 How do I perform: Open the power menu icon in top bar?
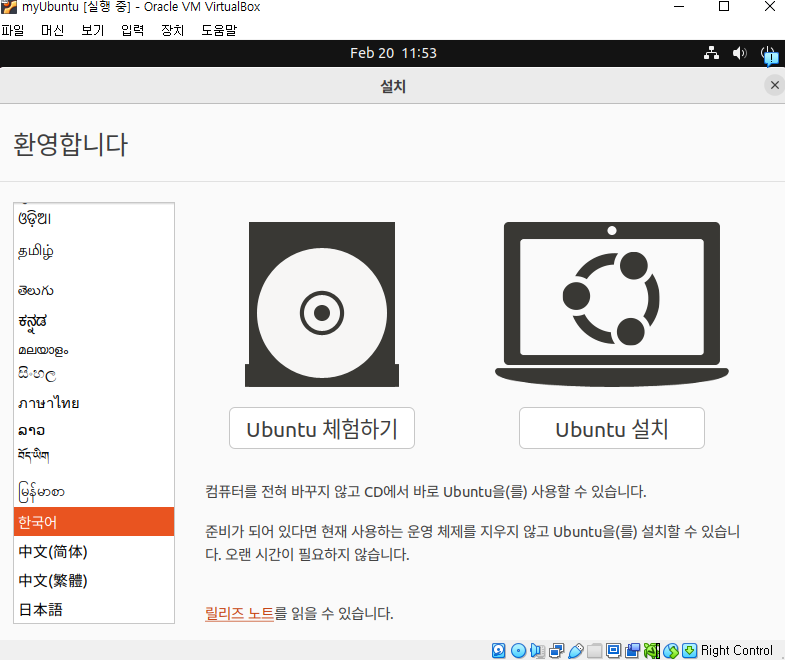coord(768,54)
